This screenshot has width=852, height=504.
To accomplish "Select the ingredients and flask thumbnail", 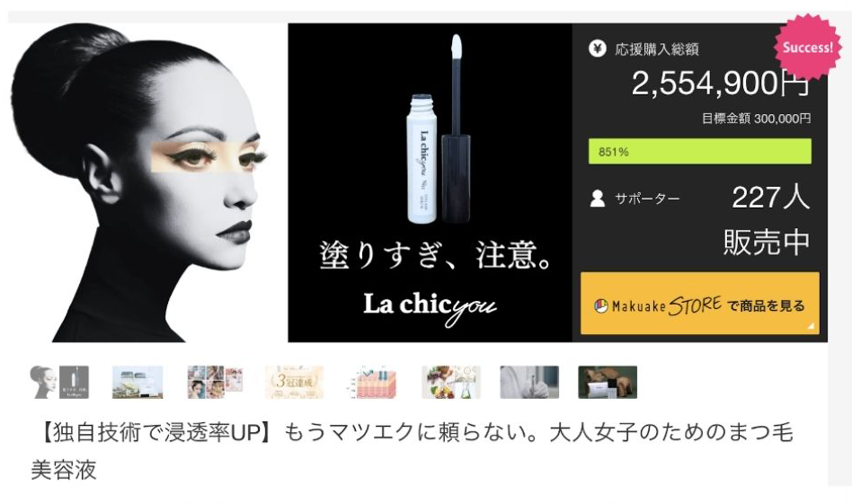I will pos(451,383).
